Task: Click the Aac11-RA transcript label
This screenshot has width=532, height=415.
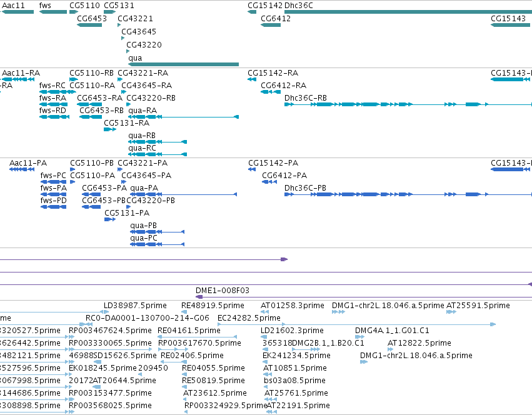Action: [21, 73]
